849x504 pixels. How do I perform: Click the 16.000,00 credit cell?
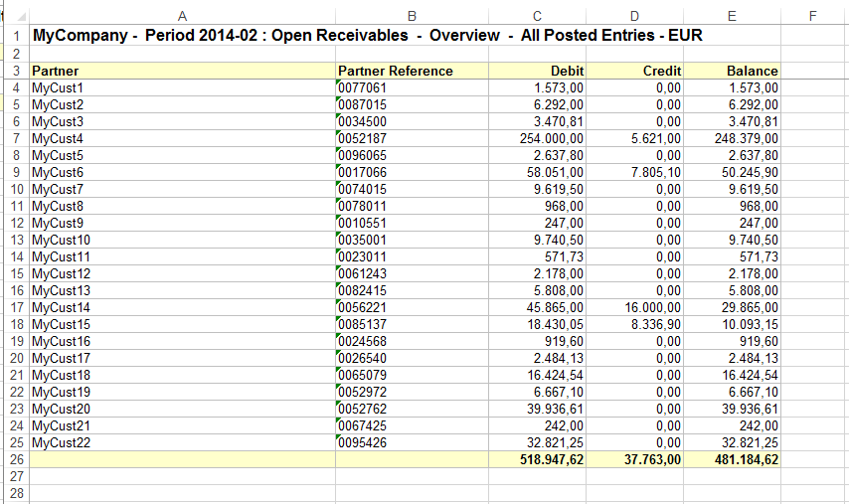(x=635, y=307)
